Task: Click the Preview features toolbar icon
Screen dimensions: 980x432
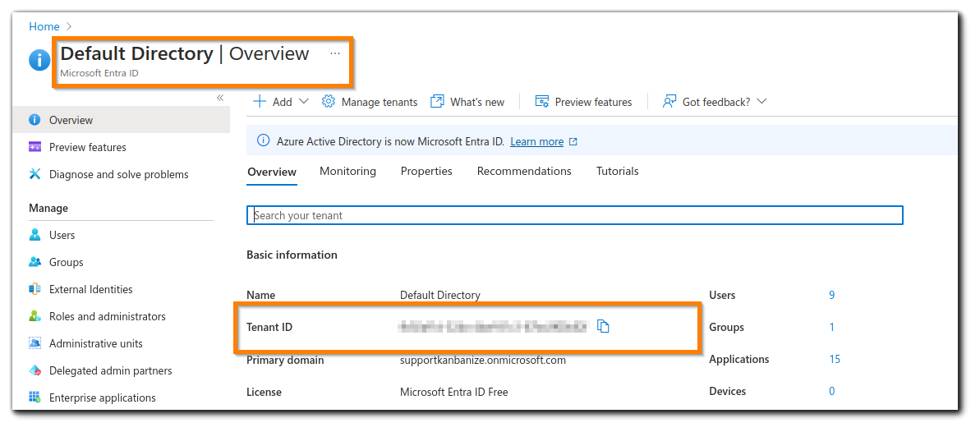Action: (x=542, y=101)
